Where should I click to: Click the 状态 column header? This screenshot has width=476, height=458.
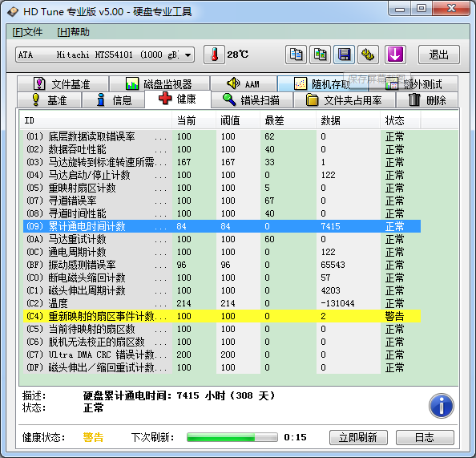pyautogui.click(x=401, y=120)
